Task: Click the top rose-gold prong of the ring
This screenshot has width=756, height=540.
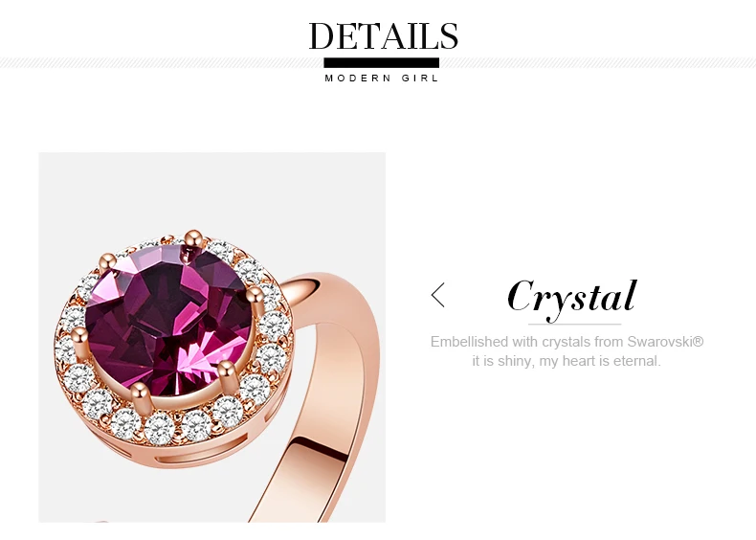Action: (x=193, y=239)
